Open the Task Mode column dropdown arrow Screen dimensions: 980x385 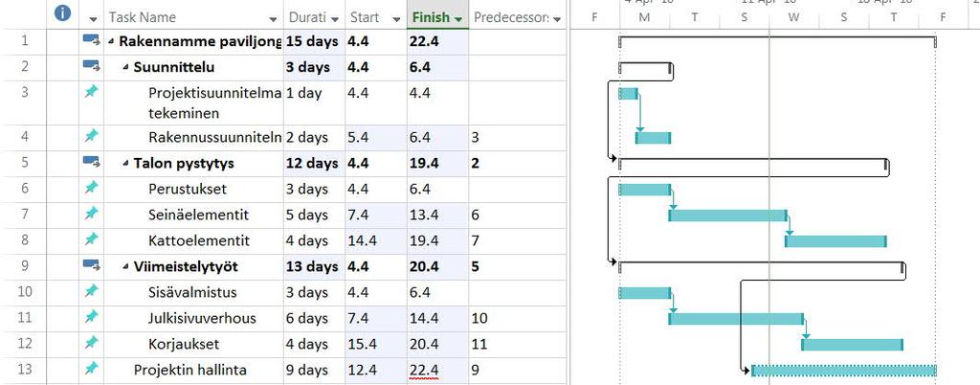94,19
